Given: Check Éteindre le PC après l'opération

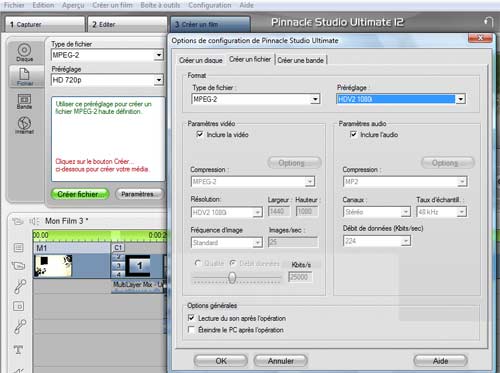Looking at the screenshot, I should click(191, 330).
